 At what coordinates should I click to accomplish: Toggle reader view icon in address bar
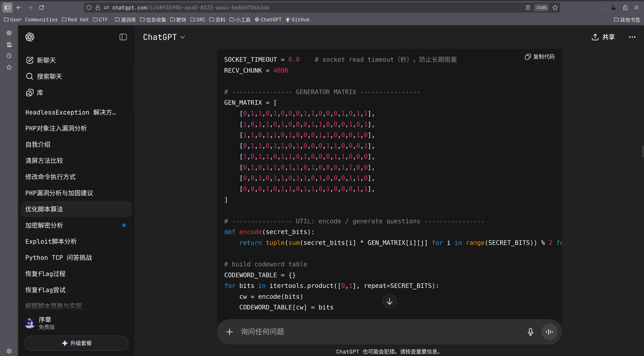tap(528, 8)
